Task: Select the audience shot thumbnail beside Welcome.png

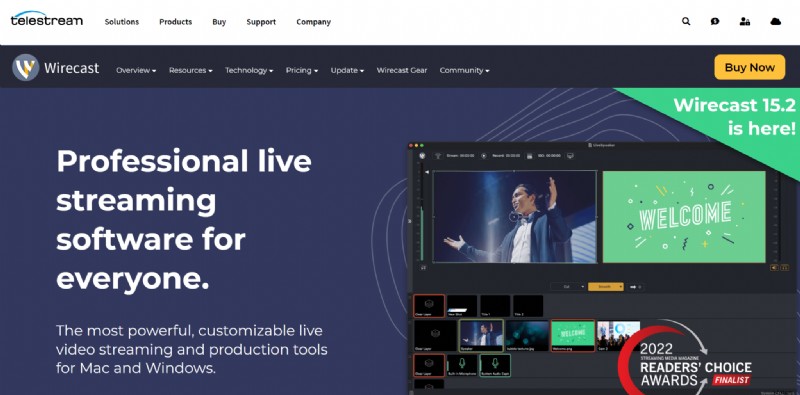Action: coord(618,335)
